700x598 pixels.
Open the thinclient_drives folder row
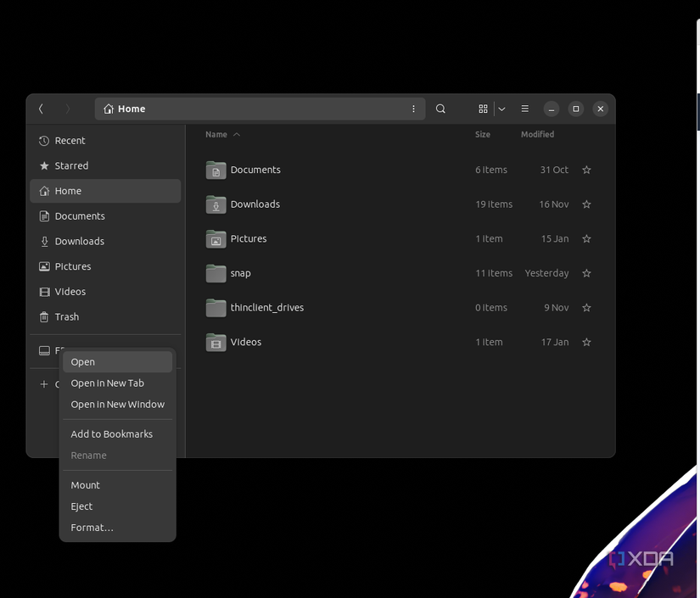point(266,307)
